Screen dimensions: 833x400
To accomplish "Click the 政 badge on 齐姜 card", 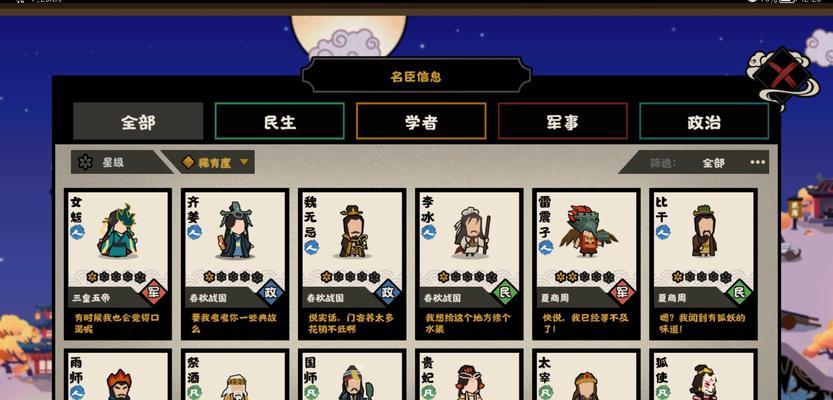I will pyautogui.click(x=271, y=292).
